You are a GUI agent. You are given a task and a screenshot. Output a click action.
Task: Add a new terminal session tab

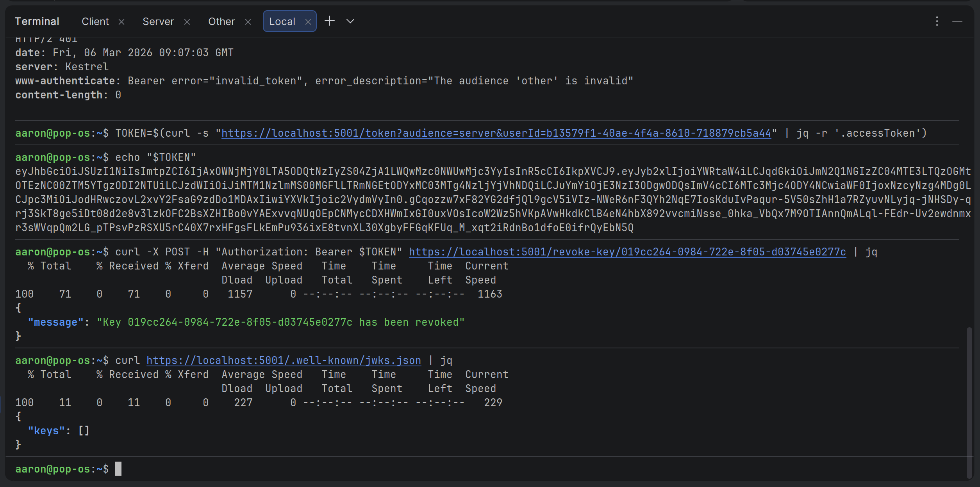(x=330, y=21)
